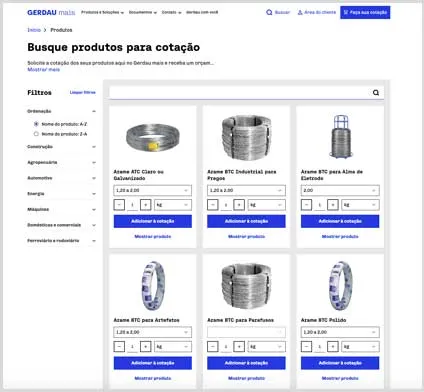Screen dimensions: 424x392
Task: Click Arame BTC Polido product image
Action: point(340,286)
